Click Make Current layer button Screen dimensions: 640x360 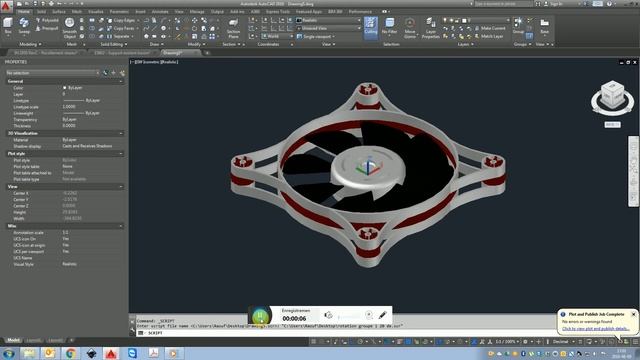(x=490, y=28)
